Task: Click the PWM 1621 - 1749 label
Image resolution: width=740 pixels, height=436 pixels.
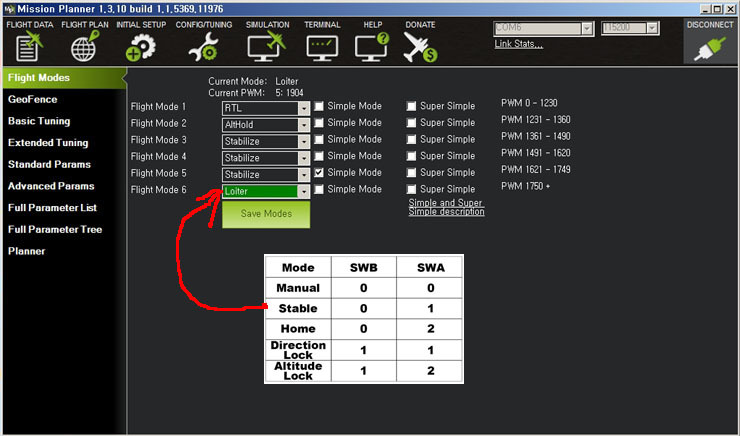Action: [x=536, y=169]
